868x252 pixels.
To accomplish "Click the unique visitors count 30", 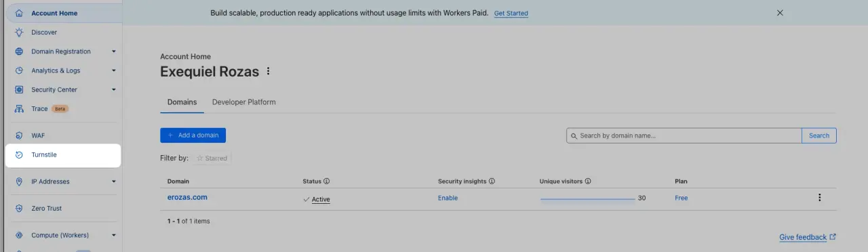I will [642, 198].
